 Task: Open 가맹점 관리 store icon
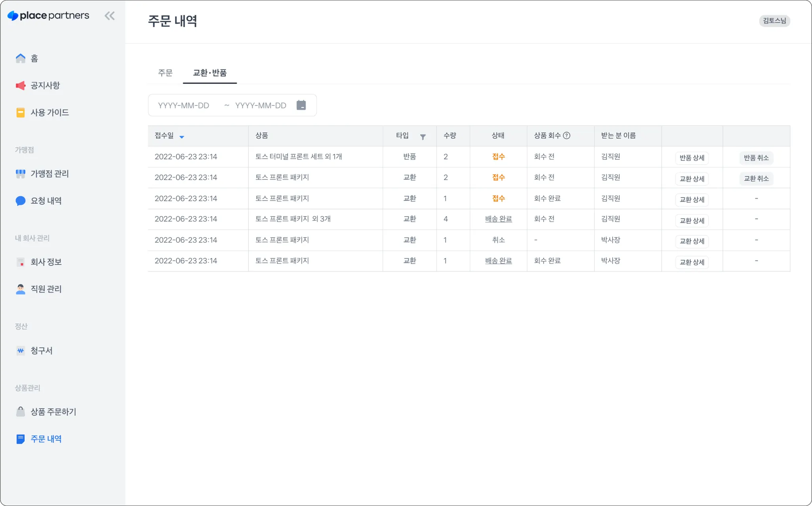(x=21, y=174)
